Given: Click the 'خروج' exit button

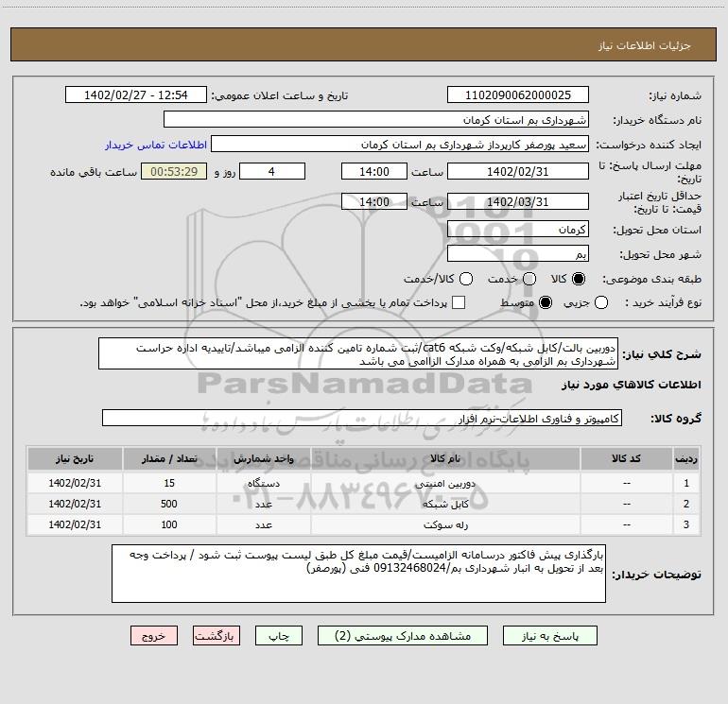Looking at the screenshot, I should (x=154, y=636).
